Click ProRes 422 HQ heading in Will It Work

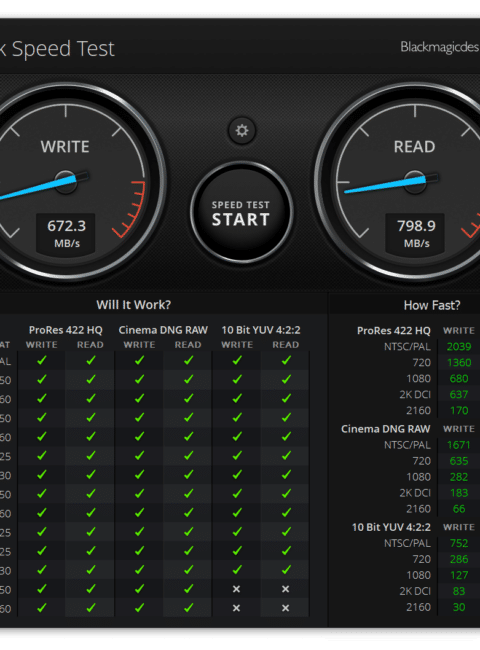[65, 330]
